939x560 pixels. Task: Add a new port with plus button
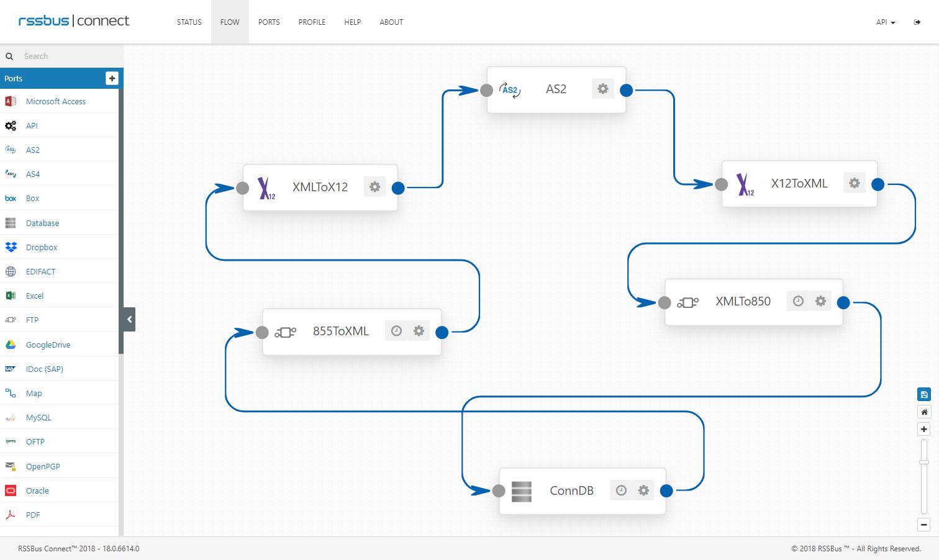click(112, 78)
